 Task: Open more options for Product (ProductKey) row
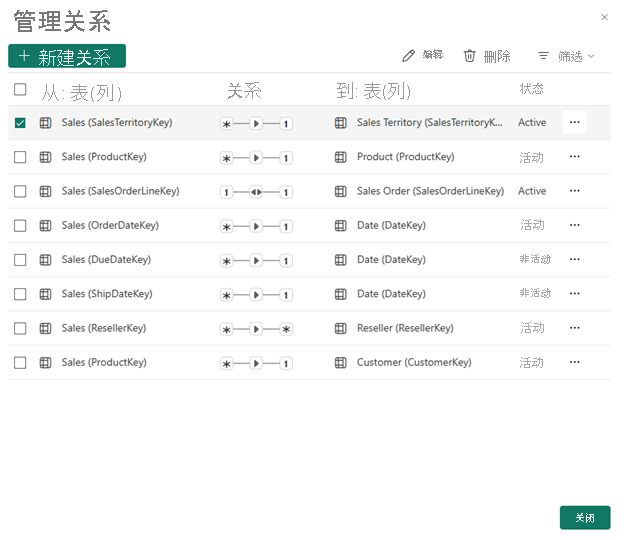[x=574, y=156]
